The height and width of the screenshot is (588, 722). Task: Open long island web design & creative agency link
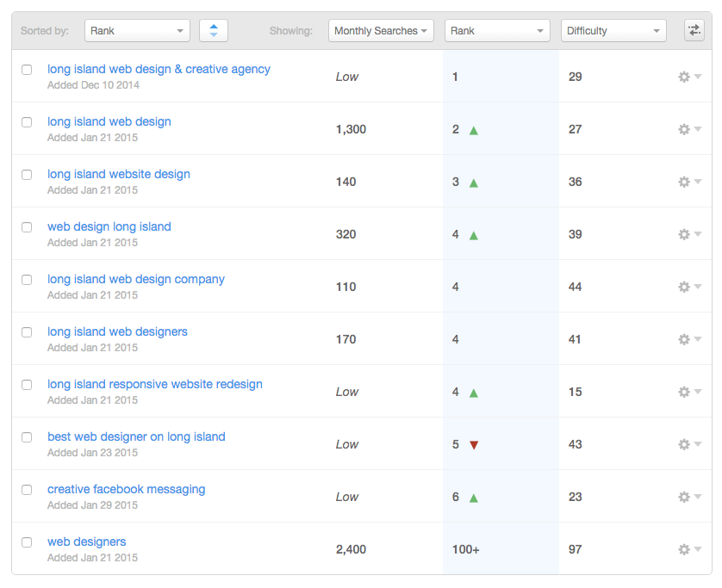[159, 69]
